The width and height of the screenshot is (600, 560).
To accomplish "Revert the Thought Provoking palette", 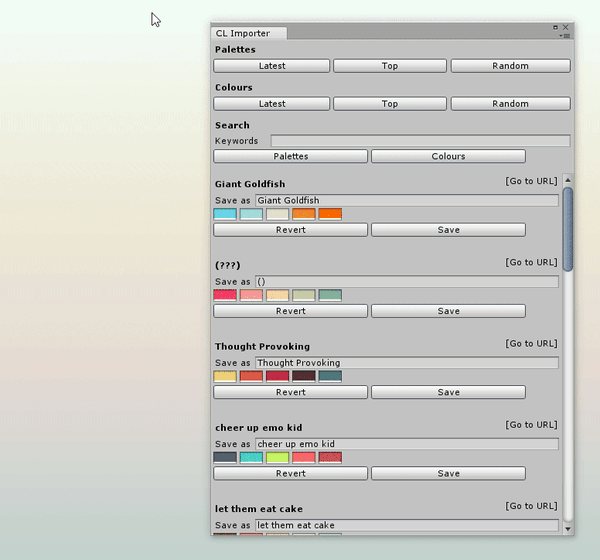I will 291,393.
